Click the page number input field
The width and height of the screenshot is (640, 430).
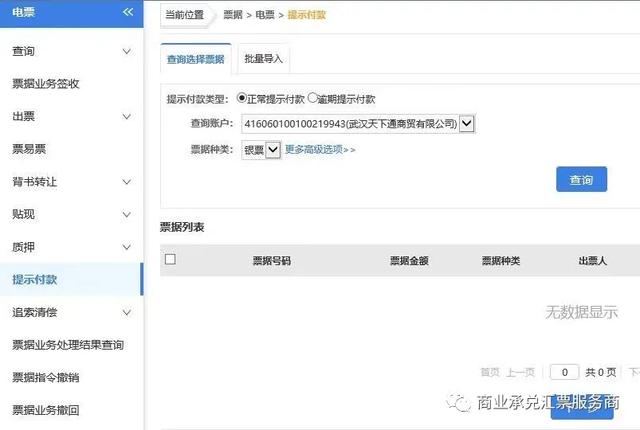click(x=564, y=372)
